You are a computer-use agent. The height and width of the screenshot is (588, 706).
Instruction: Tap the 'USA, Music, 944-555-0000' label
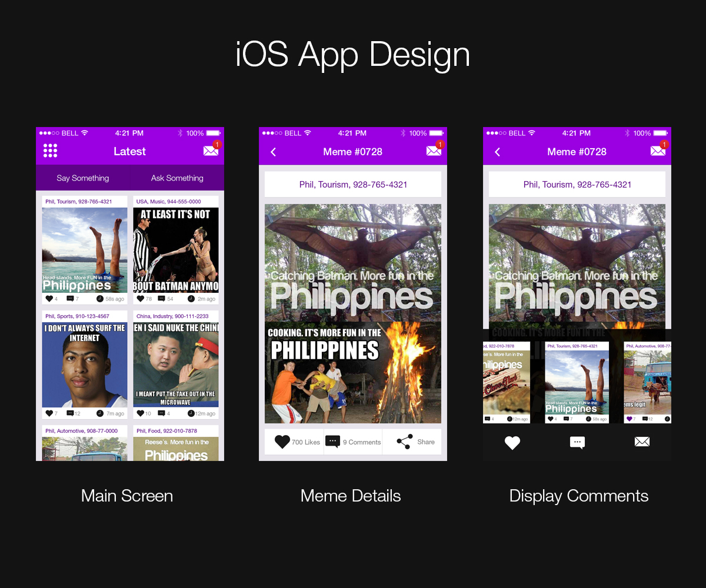[x=169, y=202]
